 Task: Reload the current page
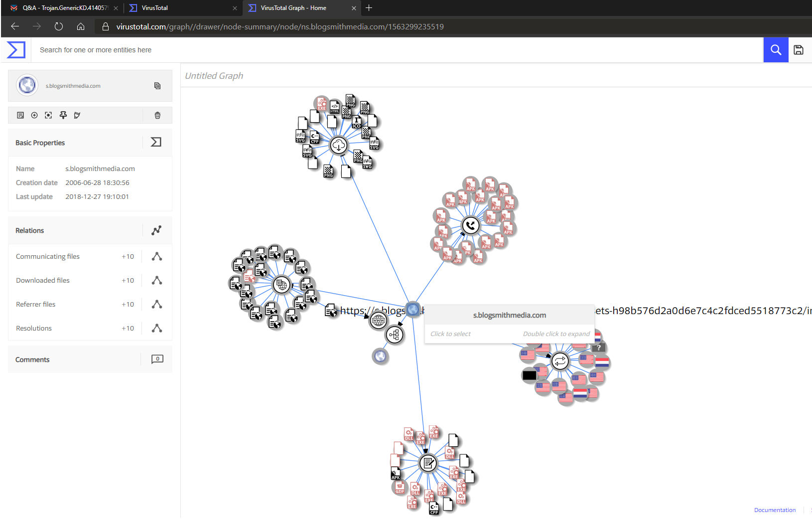click(x=59, y=26)
